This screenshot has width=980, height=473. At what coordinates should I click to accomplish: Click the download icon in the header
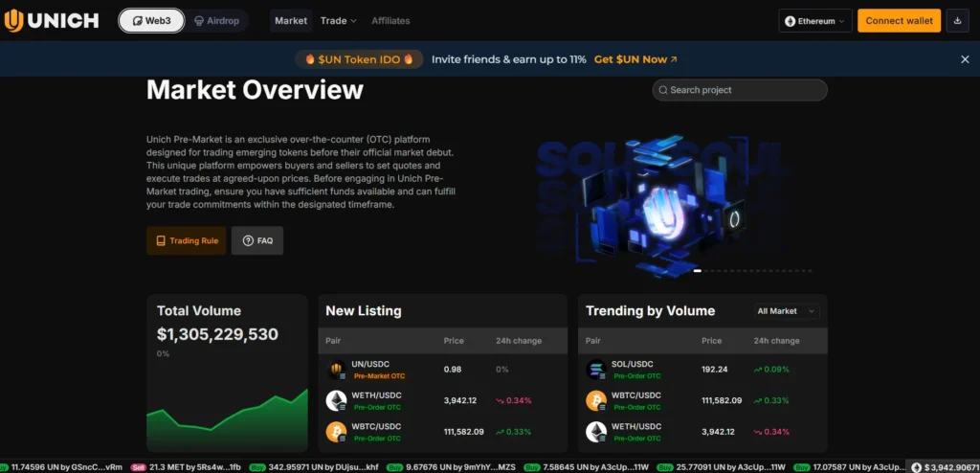tap(957, 20)
